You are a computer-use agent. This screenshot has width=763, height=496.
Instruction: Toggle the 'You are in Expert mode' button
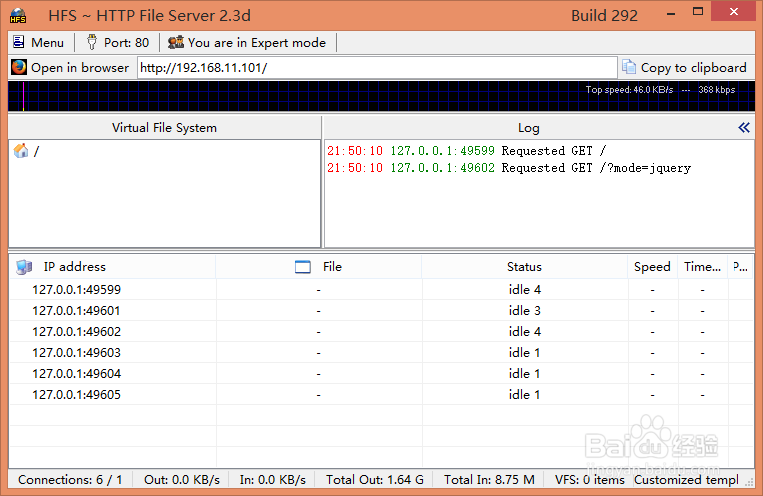click(x=247, y=43)
